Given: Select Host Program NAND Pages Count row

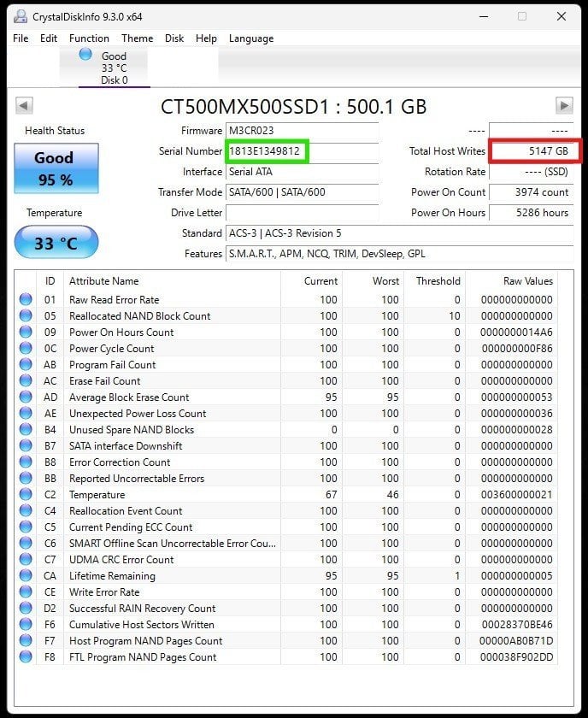Looking at the screenshot, I should (x=286, y=640).
